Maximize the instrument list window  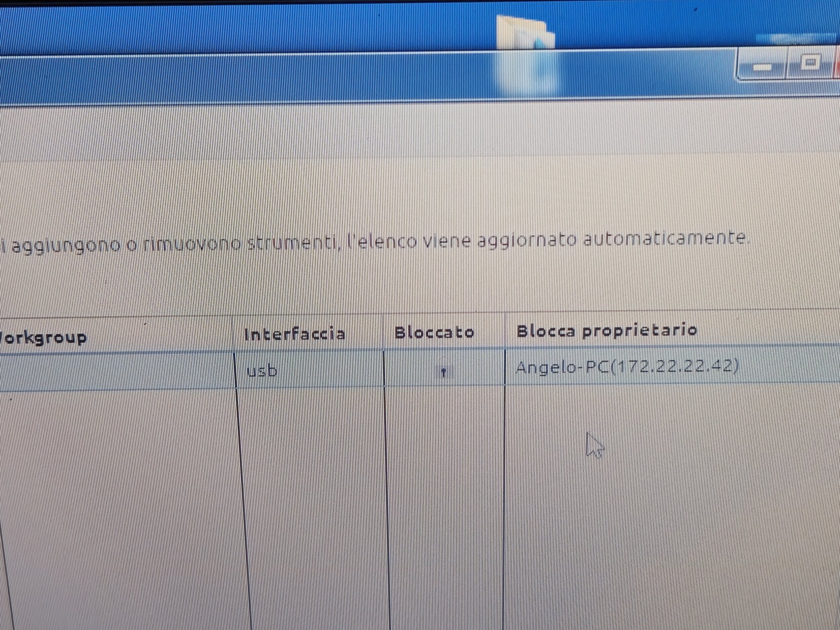(x=810, y=62)
